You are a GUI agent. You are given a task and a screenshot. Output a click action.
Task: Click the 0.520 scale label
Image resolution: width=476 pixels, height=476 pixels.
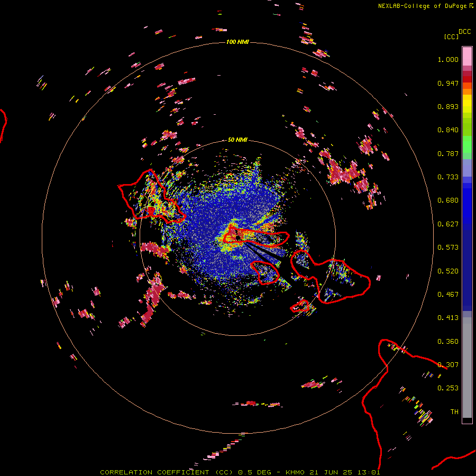448,271
